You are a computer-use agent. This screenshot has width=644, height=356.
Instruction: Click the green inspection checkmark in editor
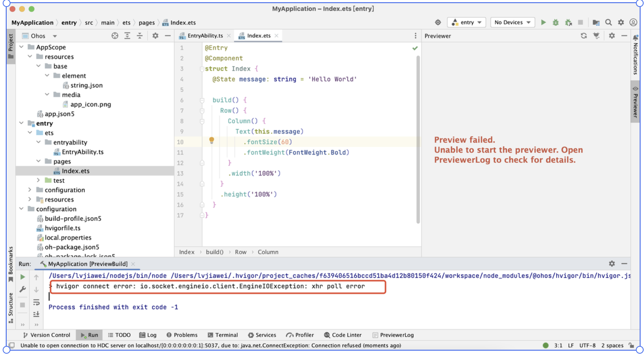[x=415, y=48]
